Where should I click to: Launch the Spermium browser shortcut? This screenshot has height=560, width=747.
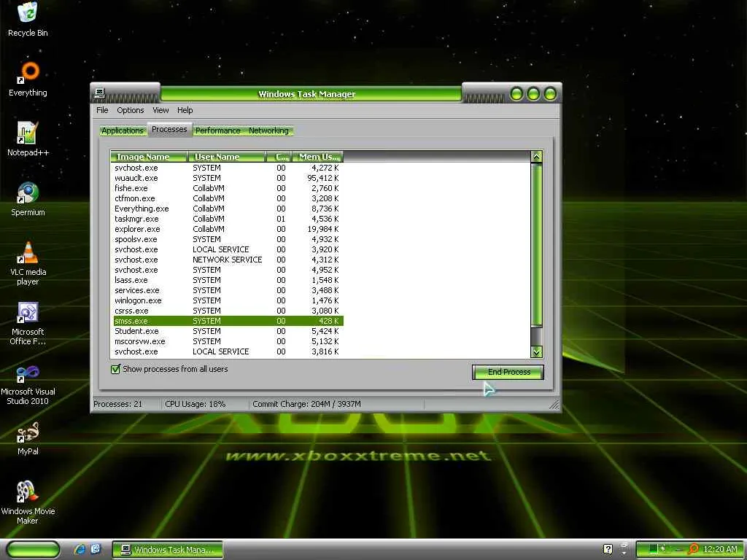coord(28,199)
